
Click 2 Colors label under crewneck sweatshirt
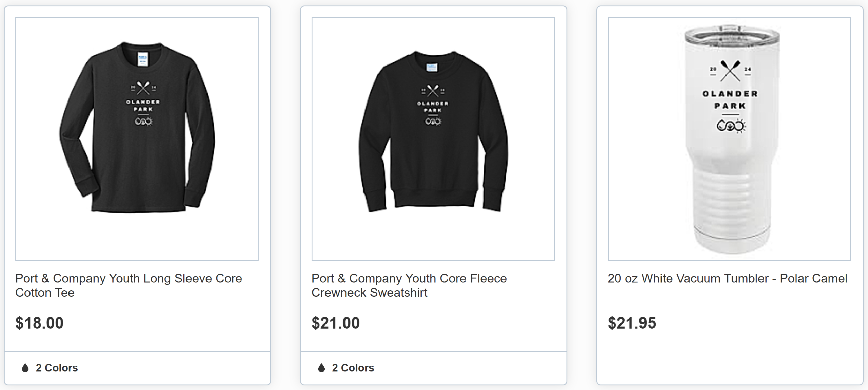pyautogui.click(x=353, y=368)
